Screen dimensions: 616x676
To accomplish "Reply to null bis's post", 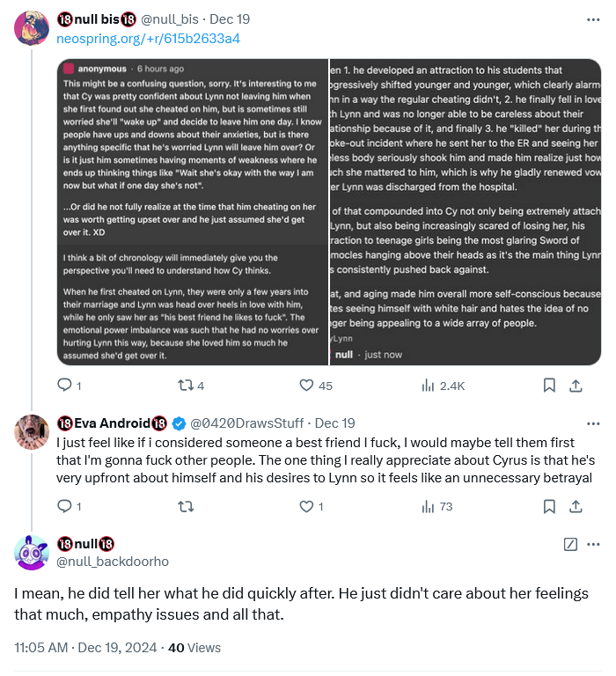I will point(64,386).
